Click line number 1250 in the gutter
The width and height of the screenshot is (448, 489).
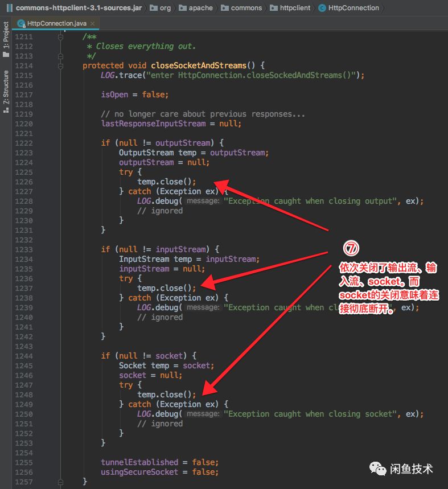tap(24, 414)
